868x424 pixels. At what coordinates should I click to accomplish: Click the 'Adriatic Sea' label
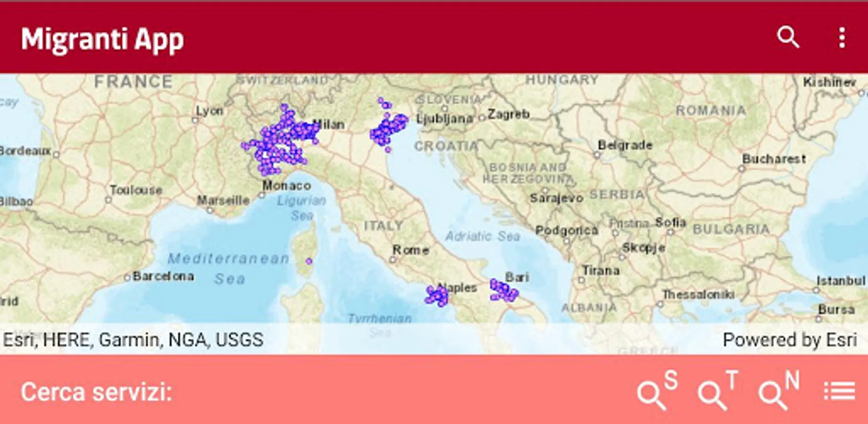(483, 236)
